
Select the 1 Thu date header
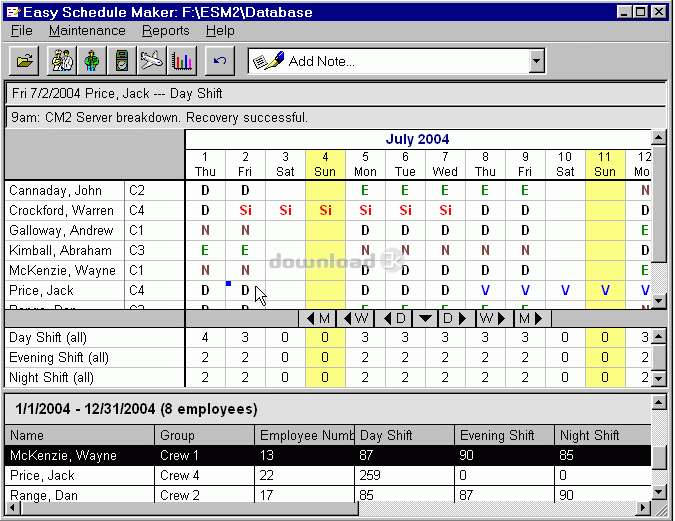pos(205,164)
